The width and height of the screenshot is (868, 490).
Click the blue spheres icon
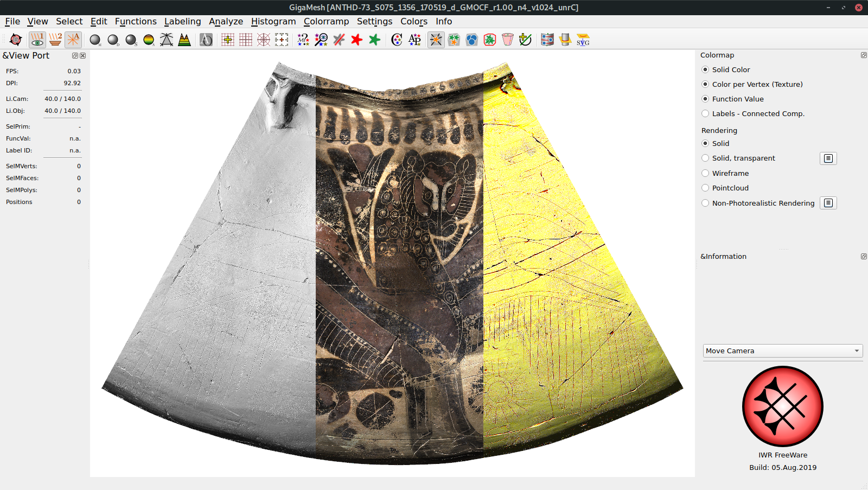(x=472, y=40)
